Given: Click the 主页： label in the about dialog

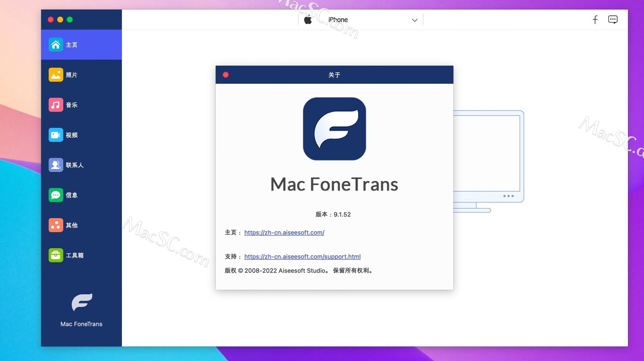Looking at the screenshot, I should [x=233, y=233].
